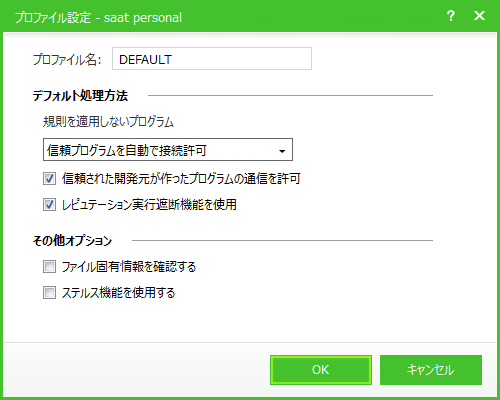Click the デフォルト処理方法 section header

point(80,96)
